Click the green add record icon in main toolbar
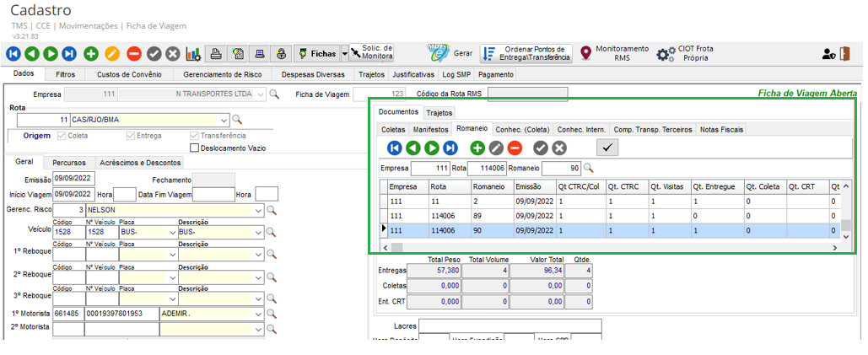Screen dimensions: 868x355 (x=91, y=54)
